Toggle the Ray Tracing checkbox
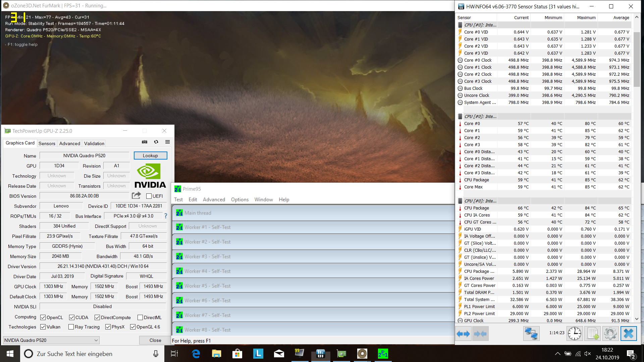 tap(71, 327)
